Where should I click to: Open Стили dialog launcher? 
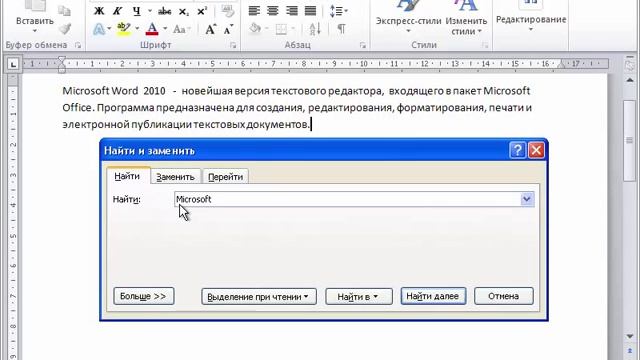pos(485,45)
